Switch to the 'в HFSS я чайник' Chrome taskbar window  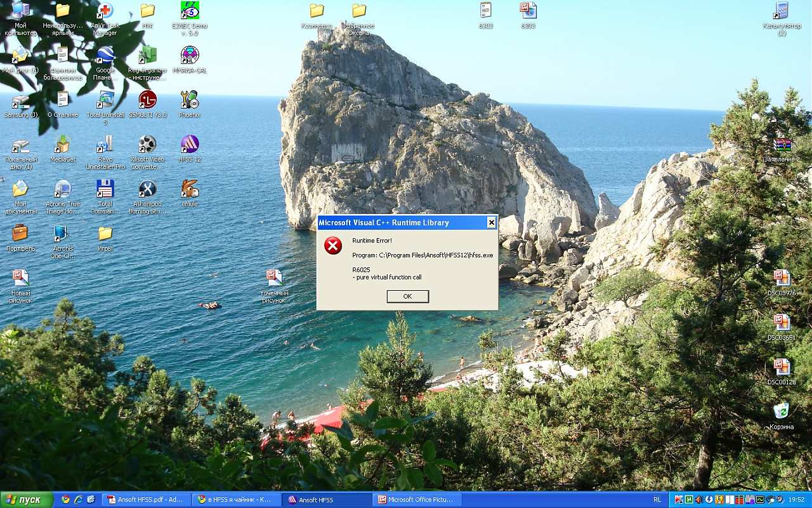pos(236,500)
